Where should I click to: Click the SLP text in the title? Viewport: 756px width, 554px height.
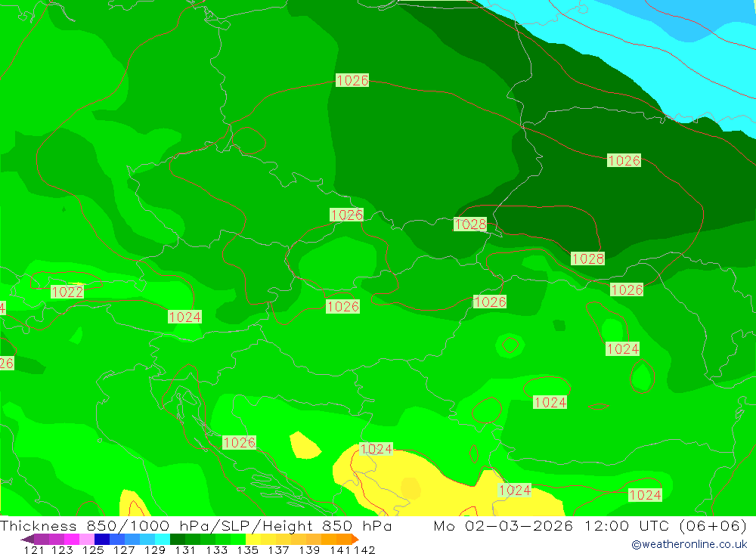(236, 526)
